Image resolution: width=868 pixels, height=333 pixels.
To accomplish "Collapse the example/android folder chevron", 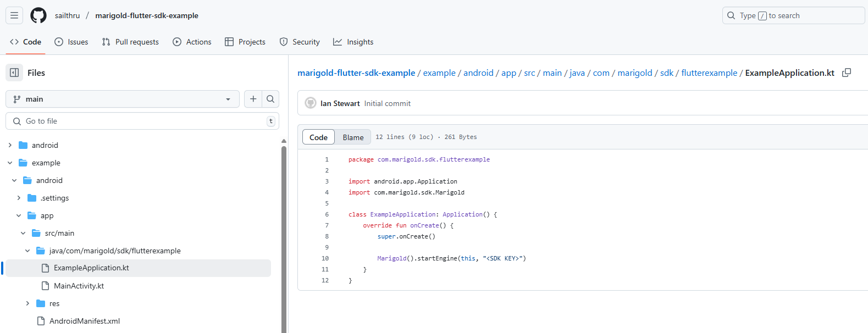I will click(14, 180).
